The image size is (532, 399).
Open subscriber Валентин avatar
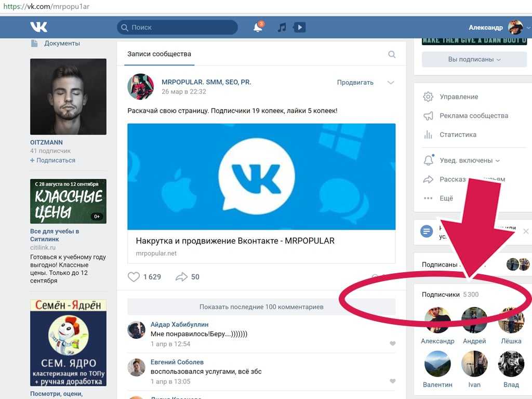437,364
